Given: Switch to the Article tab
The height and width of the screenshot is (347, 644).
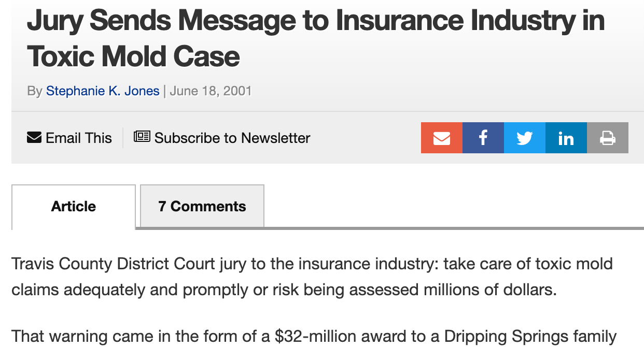Looking at the screenshot, I should click(x=74, y=207).
